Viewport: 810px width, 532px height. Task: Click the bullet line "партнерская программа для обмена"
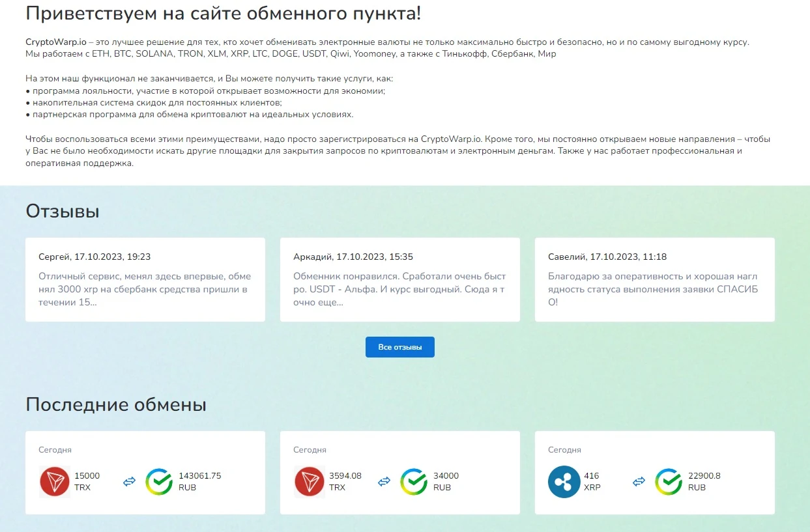coord(190,114)
